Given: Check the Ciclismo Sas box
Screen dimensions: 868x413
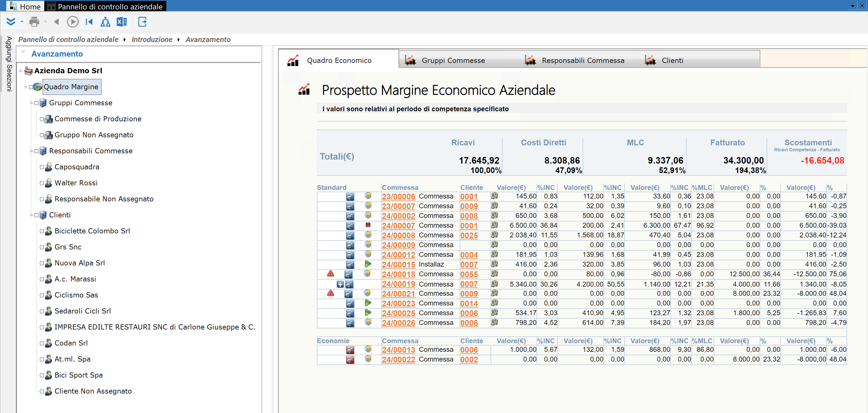Looking at the screenshot, I should [42, 295].
